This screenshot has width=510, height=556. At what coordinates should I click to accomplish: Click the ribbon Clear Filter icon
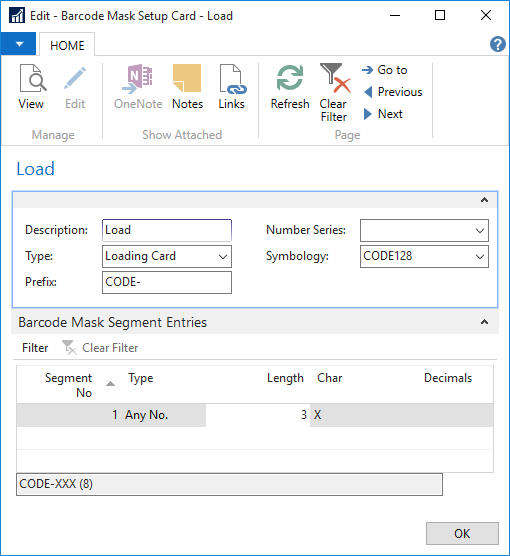(334, 78)
